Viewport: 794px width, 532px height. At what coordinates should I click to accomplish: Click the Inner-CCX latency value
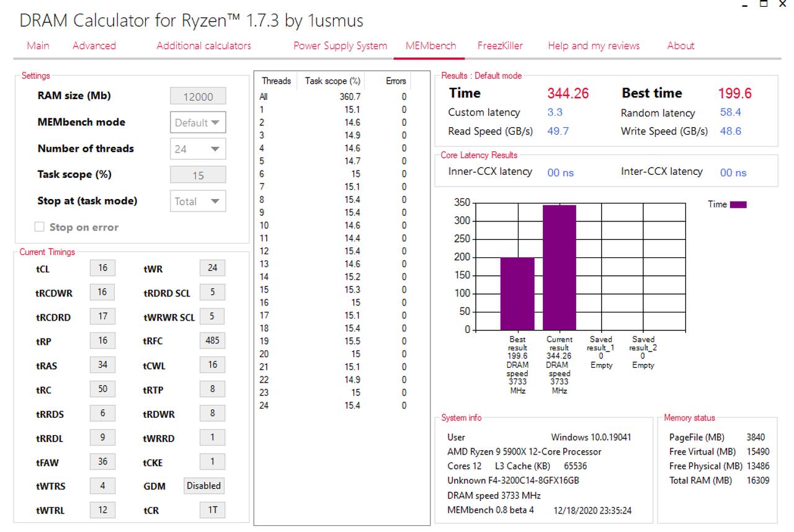pyautogui.click(x=561, y=172)
